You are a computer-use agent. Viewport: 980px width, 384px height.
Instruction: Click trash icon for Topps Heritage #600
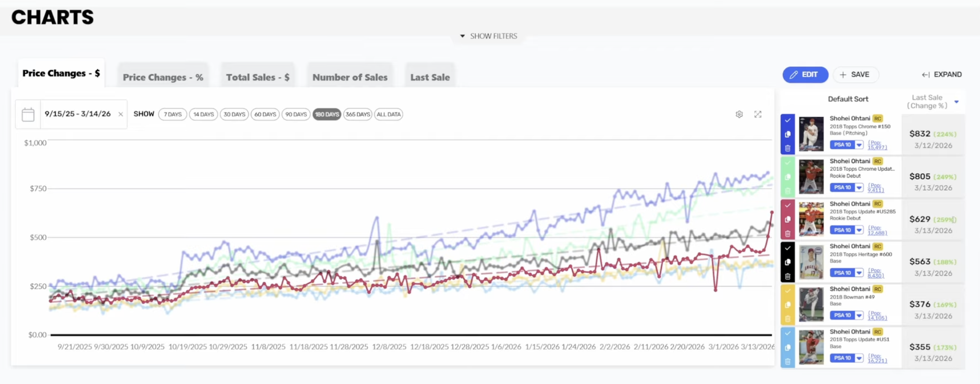788,276
